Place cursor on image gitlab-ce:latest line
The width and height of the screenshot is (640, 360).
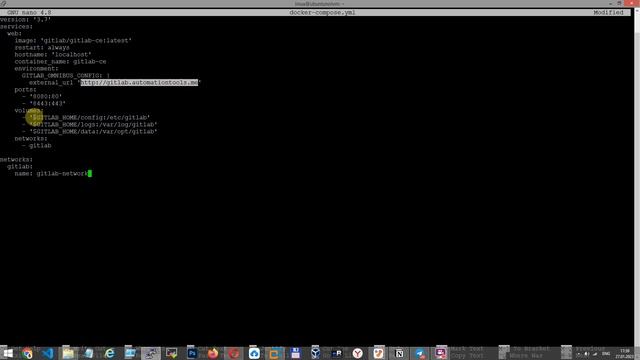point(73,40)
